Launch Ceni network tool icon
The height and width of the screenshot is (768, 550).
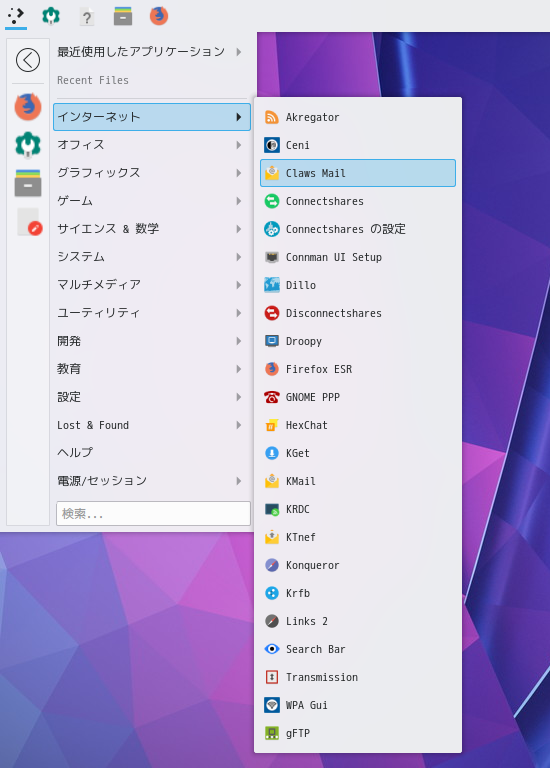[272, 145]
